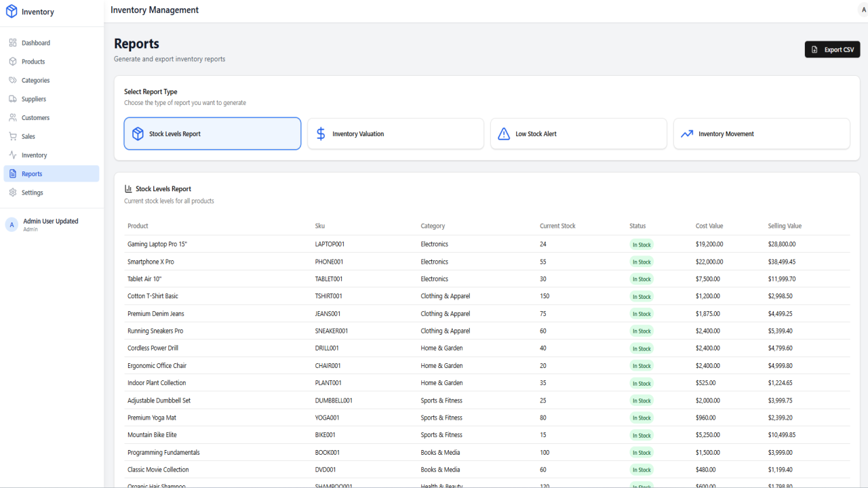Click SKU DUMBBELL001
Viewport: 868px width, 488px height.
click(x=334, y=401)
